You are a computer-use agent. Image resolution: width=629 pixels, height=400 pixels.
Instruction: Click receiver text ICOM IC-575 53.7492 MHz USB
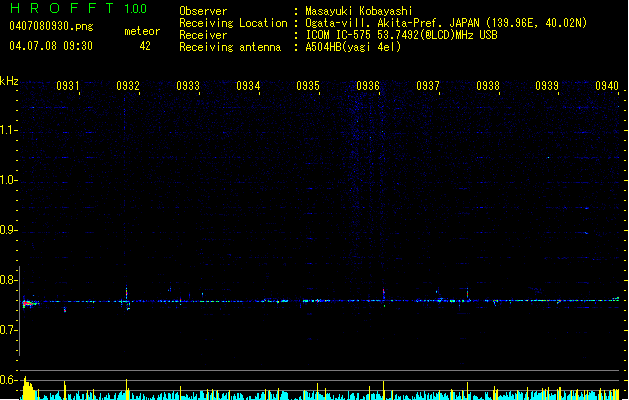click(402, 35)
